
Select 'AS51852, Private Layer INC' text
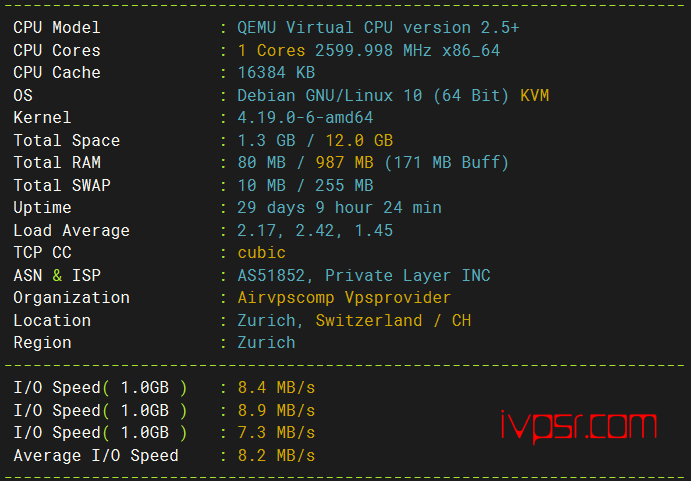(364, 276)
